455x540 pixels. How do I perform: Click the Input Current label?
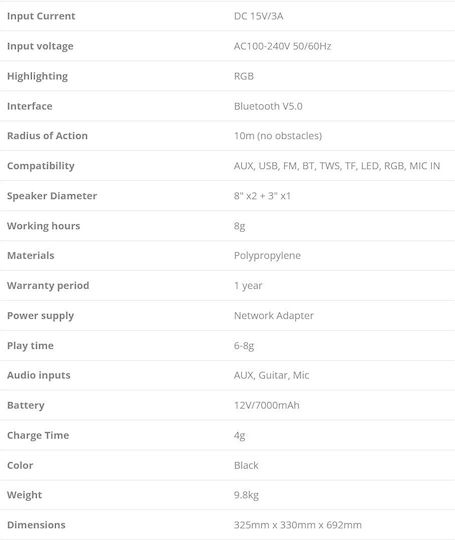41,16
